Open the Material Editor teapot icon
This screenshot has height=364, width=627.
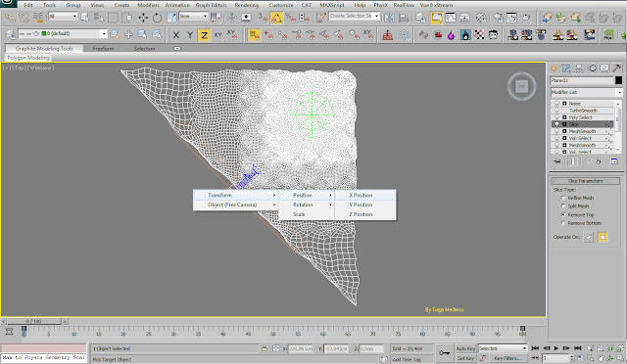pyautogui.click(x=481, y=18)
